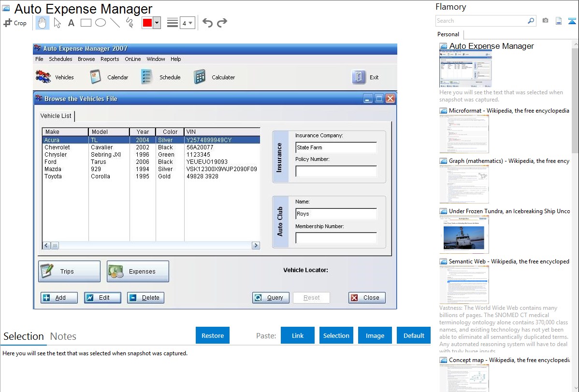Click the Query button
Image resolution: width=579 pixels, height=392 pixels.
point(271,298)
